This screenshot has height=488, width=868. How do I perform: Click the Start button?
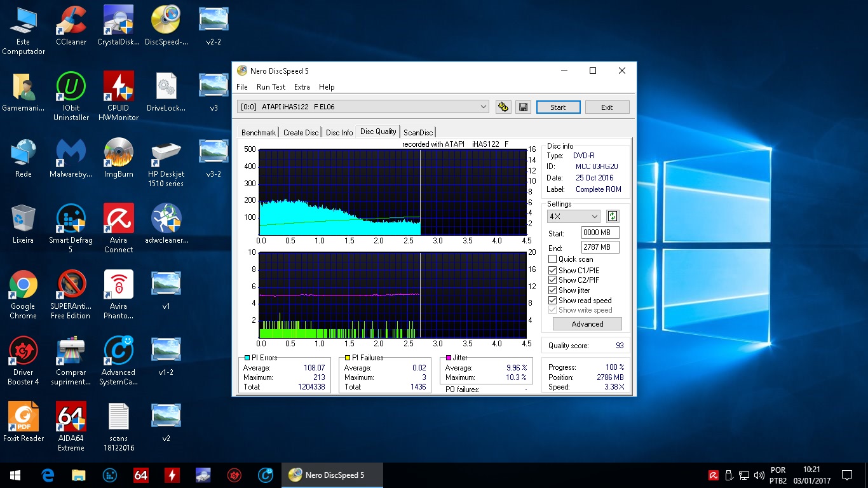pos(558,107)
